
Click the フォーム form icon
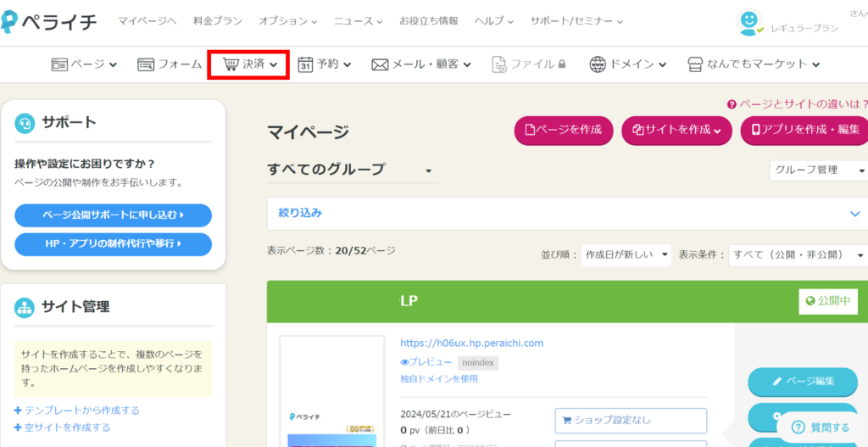coord(146,64)
